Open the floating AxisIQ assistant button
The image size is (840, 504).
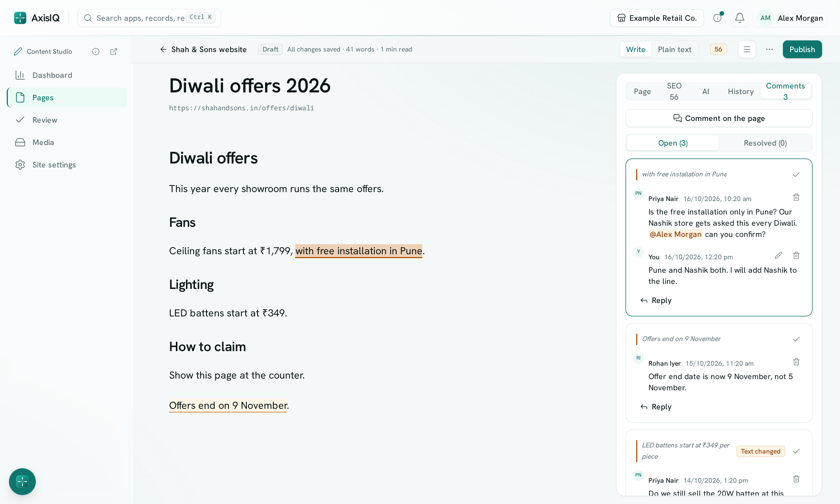pos(22,481)
